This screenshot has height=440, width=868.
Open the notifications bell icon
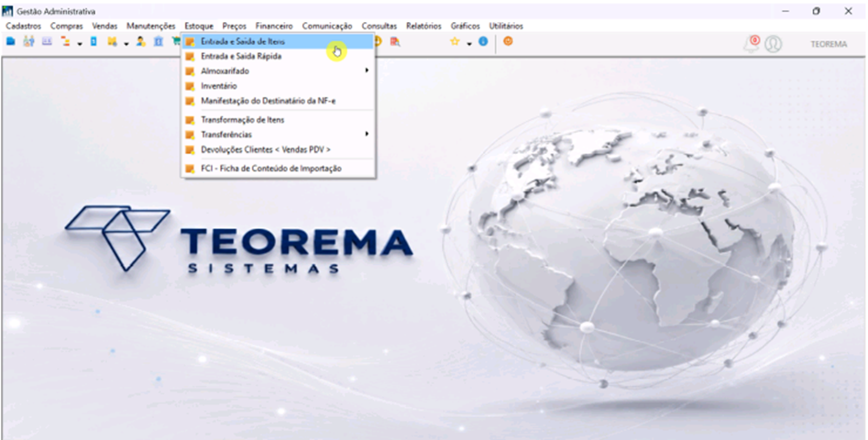(x=752, y=44)
